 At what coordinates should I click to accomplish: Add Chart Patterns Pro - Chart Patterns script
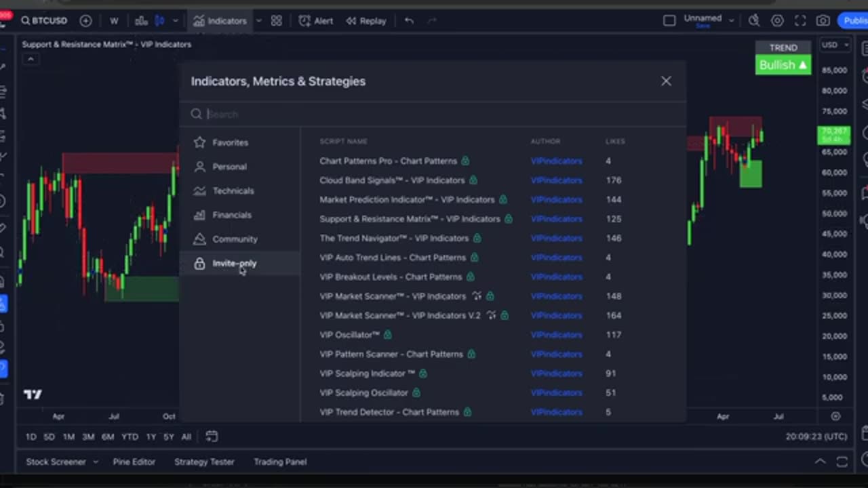(x=388, y=161)
